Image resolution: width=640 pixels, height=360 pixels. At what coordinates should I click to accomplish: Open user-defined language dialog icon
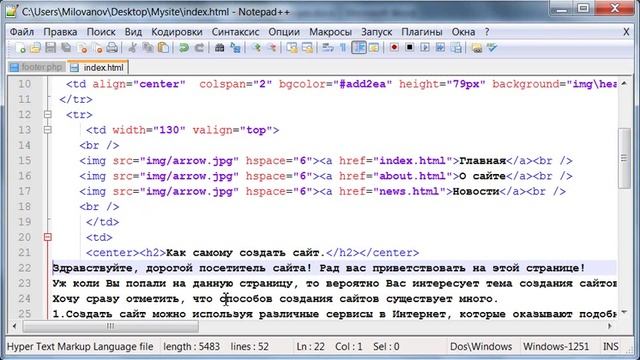pyautogui.click(x=374, y=48)
